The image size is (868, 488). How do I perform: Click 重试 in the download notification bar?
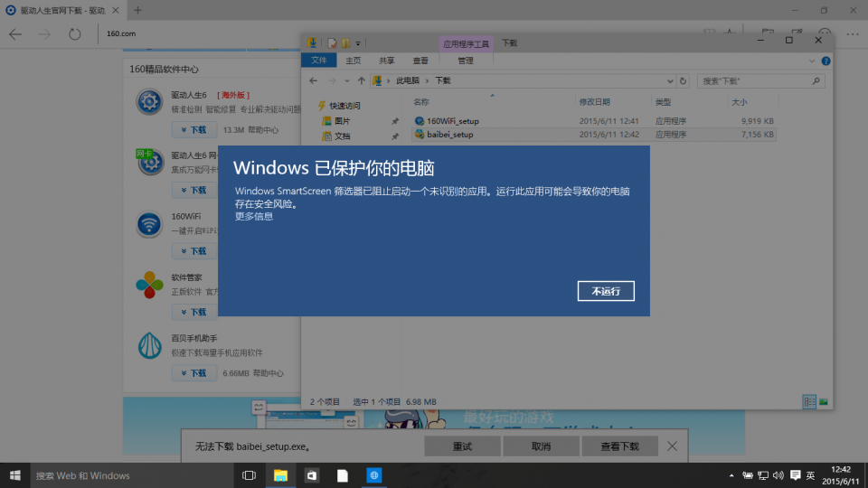click(x=462, y=446)
